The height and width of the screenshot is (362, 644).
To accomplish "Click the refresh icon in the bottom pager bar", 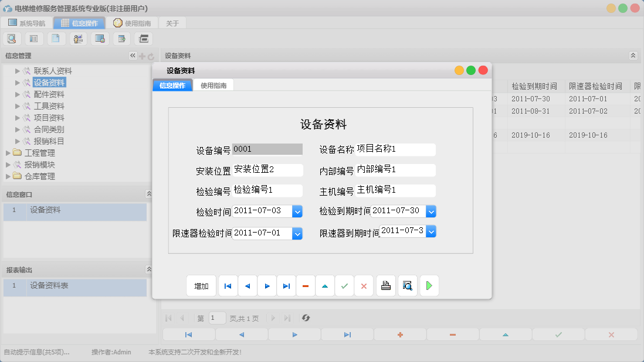I will point(306,317).
